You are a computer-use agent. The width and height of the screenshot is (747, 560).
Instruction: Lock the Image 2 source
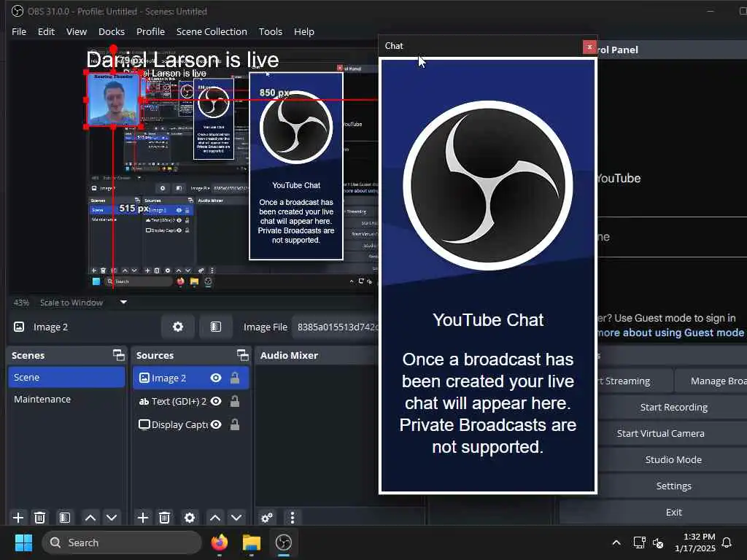click(235, 378)
